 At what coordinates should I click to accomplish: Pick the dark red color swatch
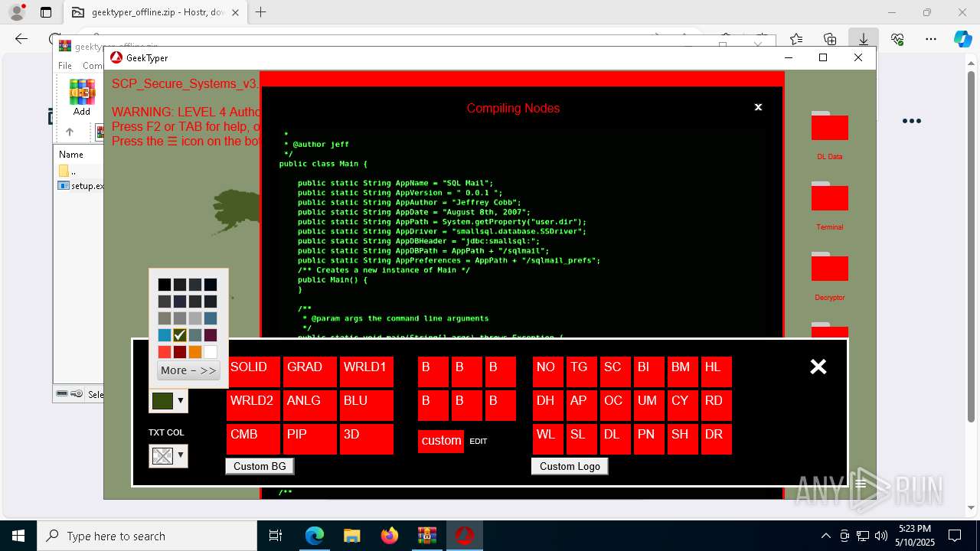tap(180, 352)
